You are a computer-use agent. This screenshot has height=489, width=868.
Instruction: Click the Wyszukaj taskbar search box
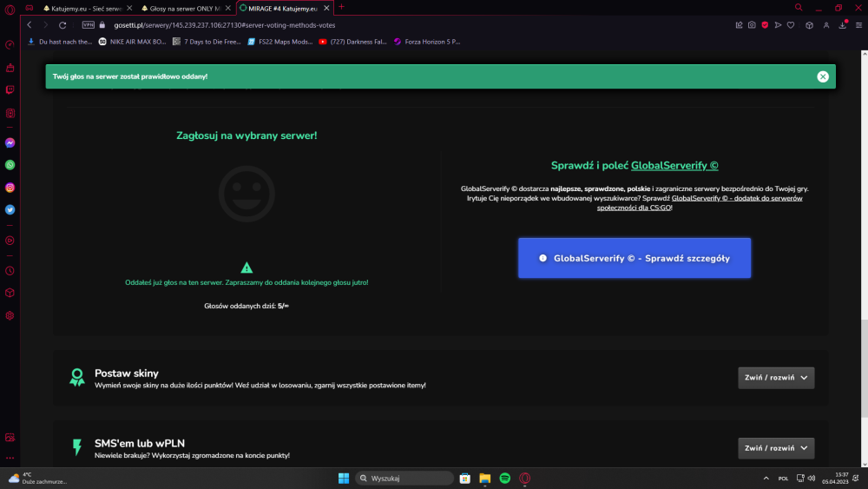coord(404,478)
